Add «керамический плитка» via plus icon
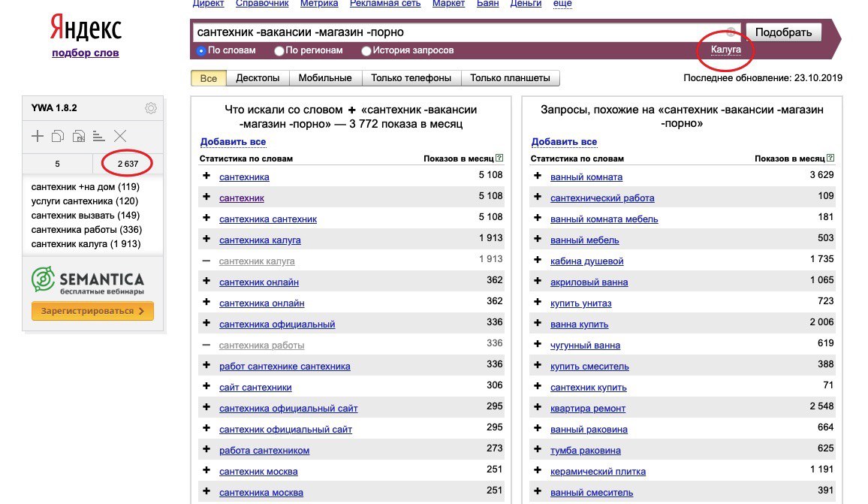The image size is (868, 504). click(x=538, y=470)
